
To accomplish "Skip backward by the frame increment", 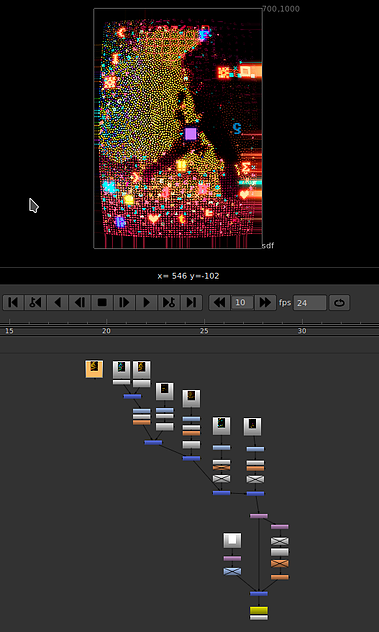I will coord(220,302).
